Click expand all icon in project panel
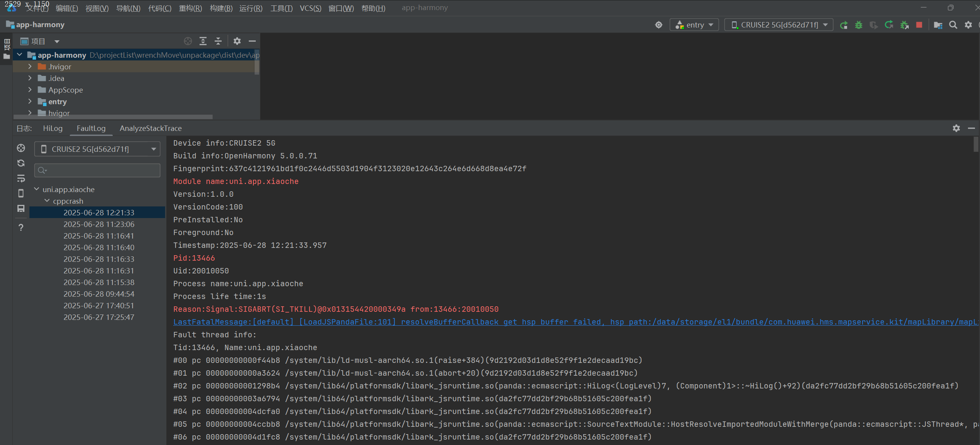This screenshot has width=980, height=445. 203,41
